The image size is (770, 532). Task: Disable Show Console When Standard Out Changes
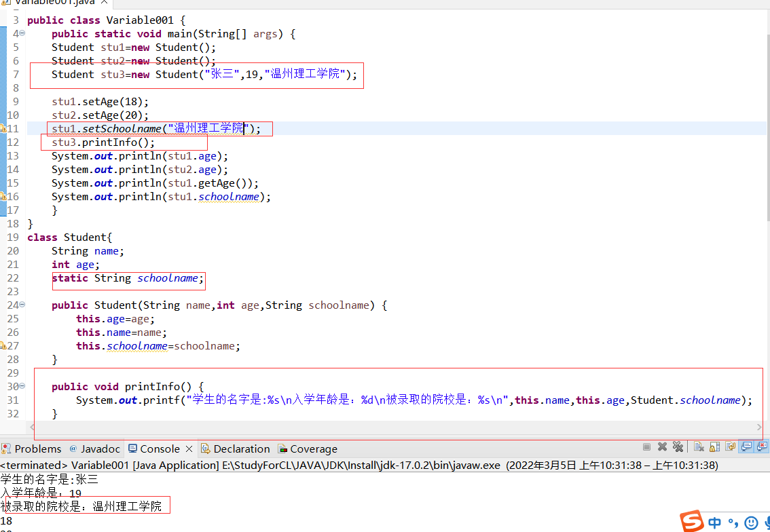click(x=747, y=446)
